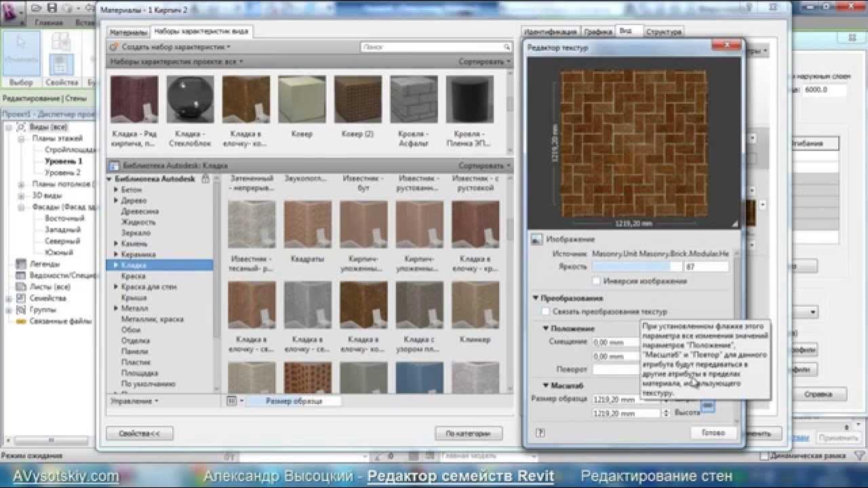Open top Сортировать dropdown
Viewport: 868px width, 488px height.
pos(484,62)
